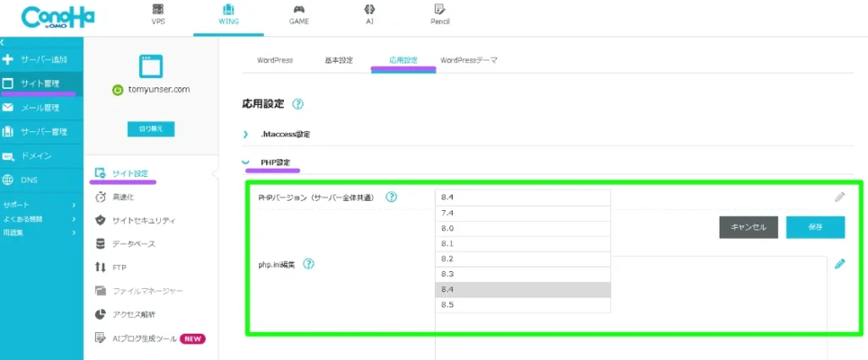The height and width of the screenshot is (360, 868).
Task: Switch to the WordPress tab
Action: [275, 60]
